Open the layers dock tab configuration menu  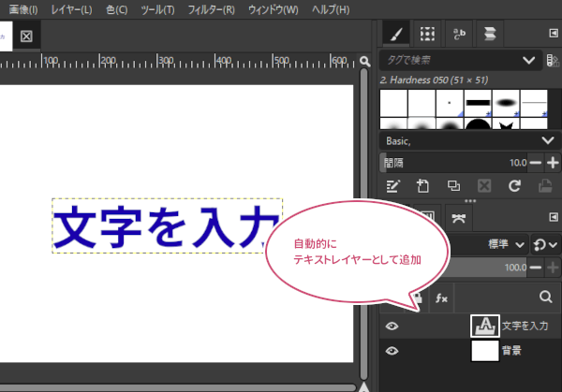[554, 217]
